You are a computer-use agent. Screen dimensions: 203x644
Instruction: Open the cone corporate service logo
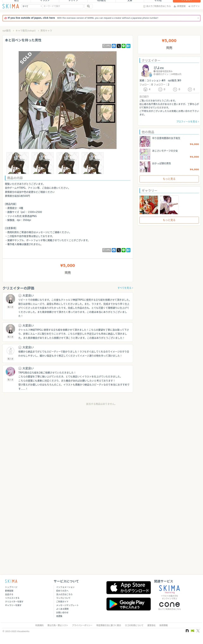pos(169,604)
